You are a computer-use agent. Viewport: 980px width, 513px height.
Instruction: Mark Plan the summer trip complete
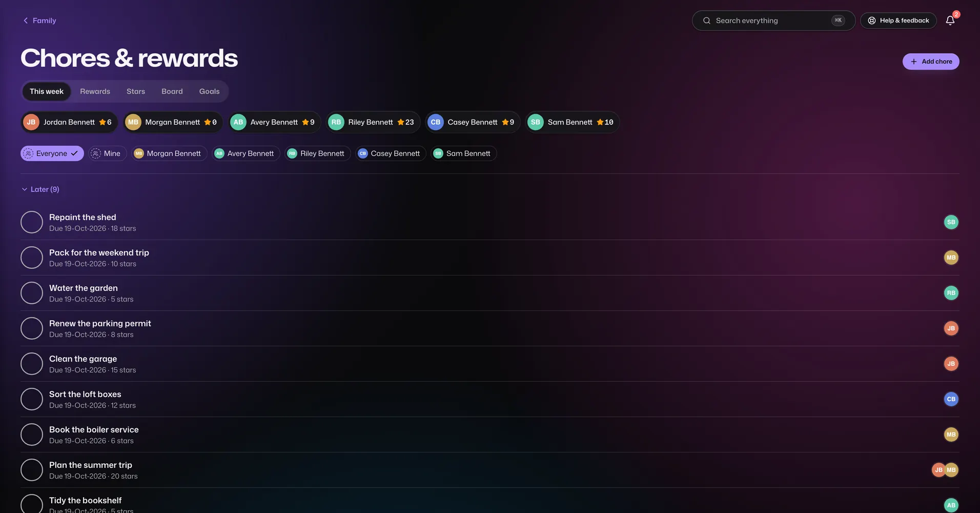[32, 470]
